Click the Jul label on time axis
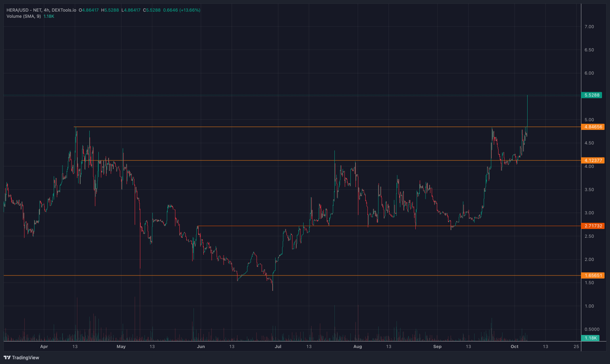The image size is (610, 364). (278, 346)
